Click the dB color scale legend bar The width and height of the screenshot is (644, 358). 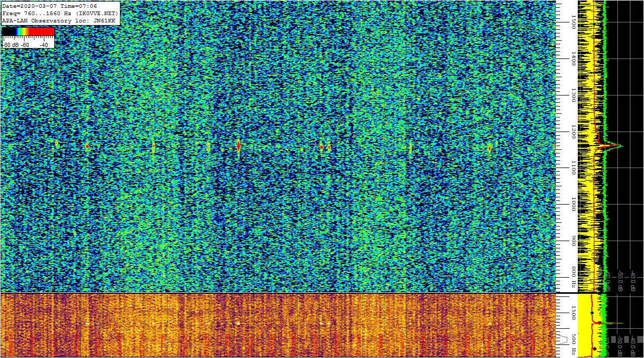tap(28, 32)
